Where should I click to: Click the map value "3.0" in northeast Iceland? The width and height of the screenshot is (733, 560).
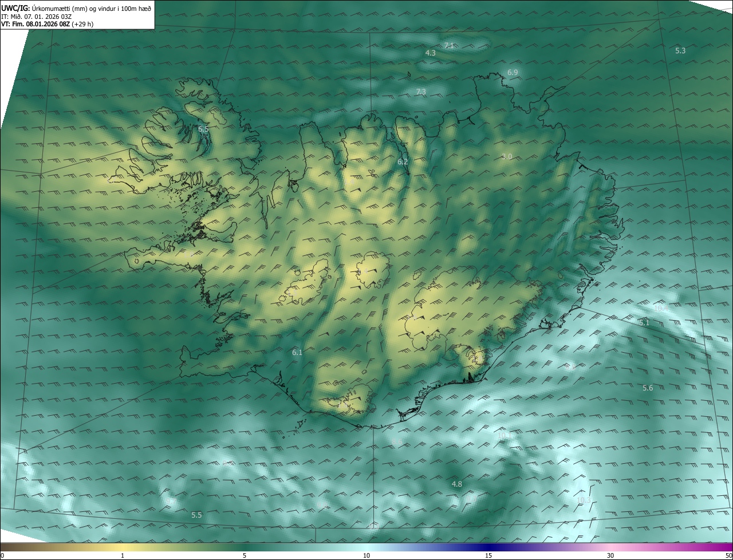tap(507, 157)
